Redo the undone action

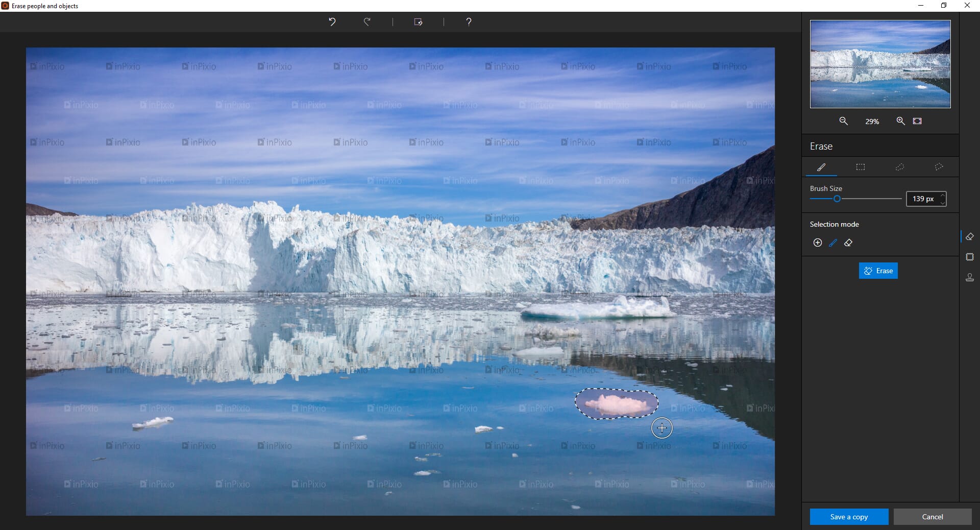(367, 22)
